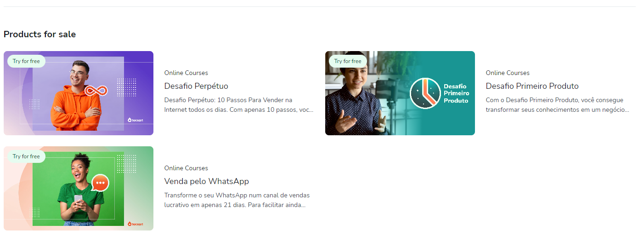Open the Desafio Primeiro Produto course title
This screenshot has height=242, width=644.
(532, 86)
